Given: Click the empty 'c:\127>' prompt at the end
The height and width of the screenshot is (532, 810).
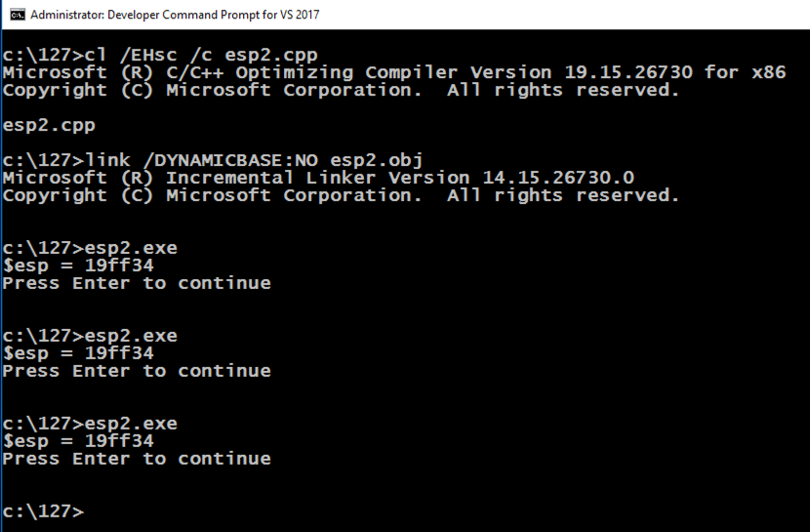Looking at the screenshot, I should pos(43,512).
